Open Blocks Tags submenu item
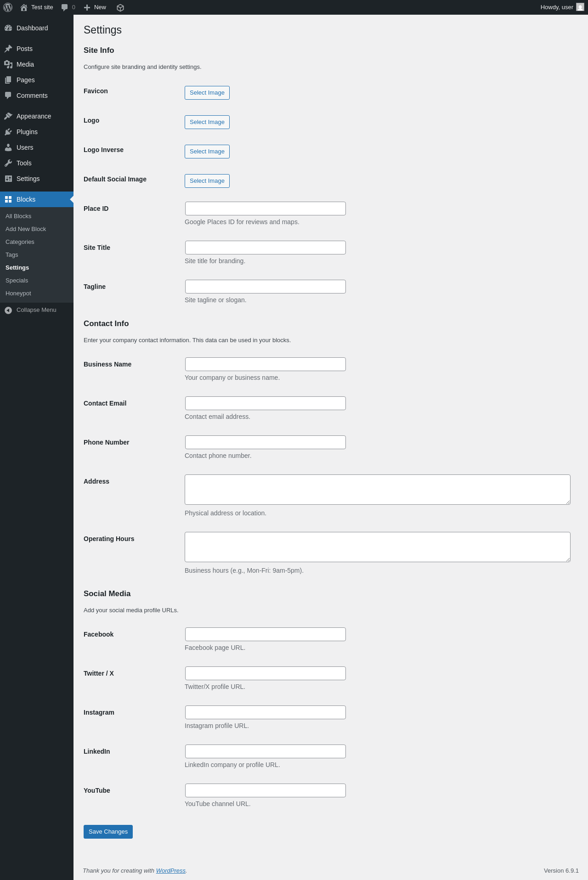The image size is (588, 880). click(37, 255)
